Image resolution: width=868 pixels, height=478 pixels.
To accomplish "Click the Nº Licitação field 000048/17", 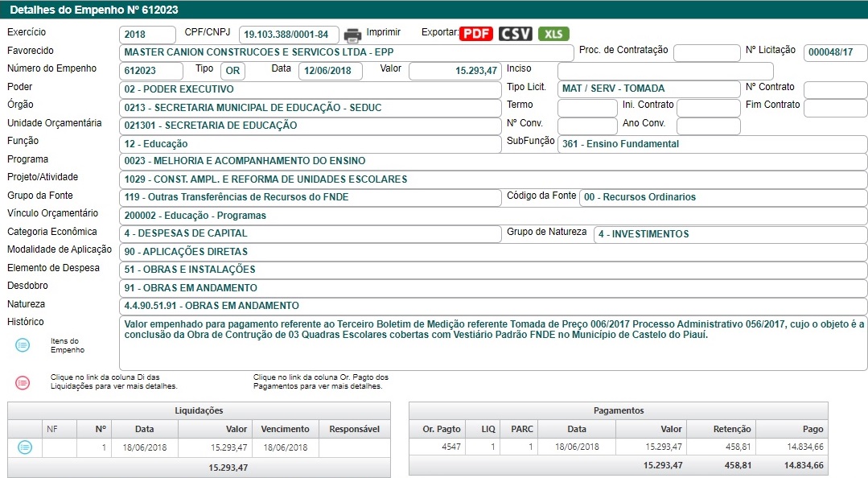I will (x=835, y=52).
